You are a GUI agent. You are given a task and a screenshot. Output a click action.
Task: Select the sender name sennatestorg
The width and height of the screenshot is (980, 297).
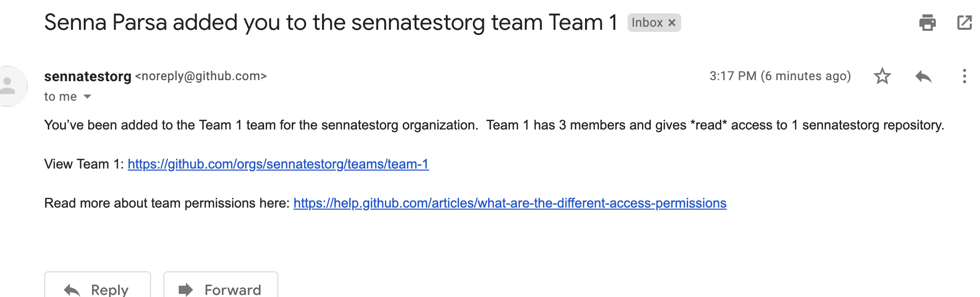pos(88,76)
